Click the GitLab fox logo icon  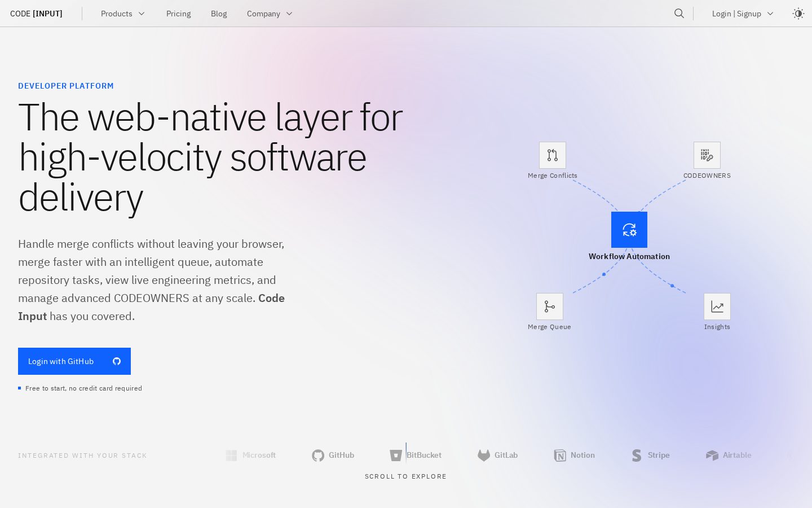484,456
